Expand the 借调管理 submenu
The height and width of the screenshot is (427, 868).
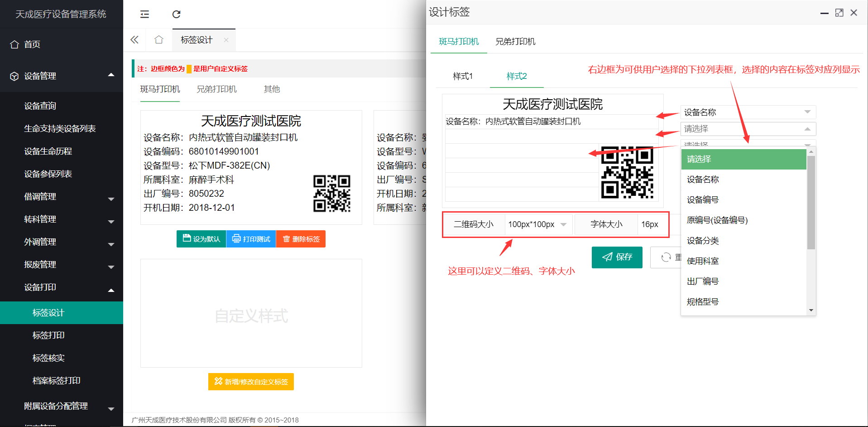click(x=62, y=197)
